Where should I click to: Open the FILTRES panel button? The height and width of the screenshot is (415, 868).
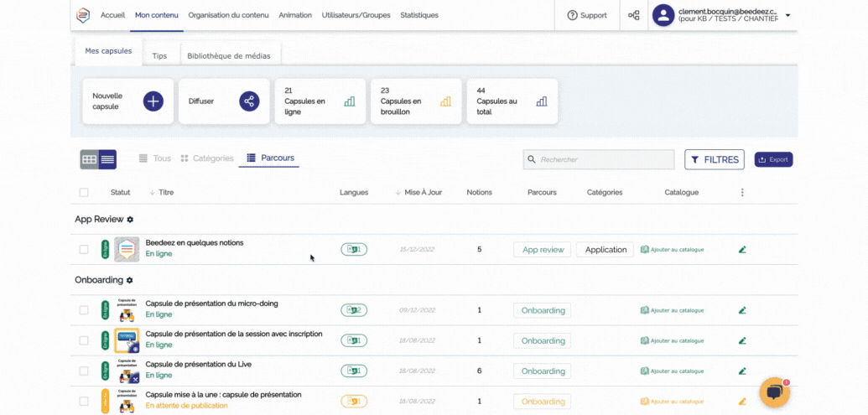[x=715, y=159]
